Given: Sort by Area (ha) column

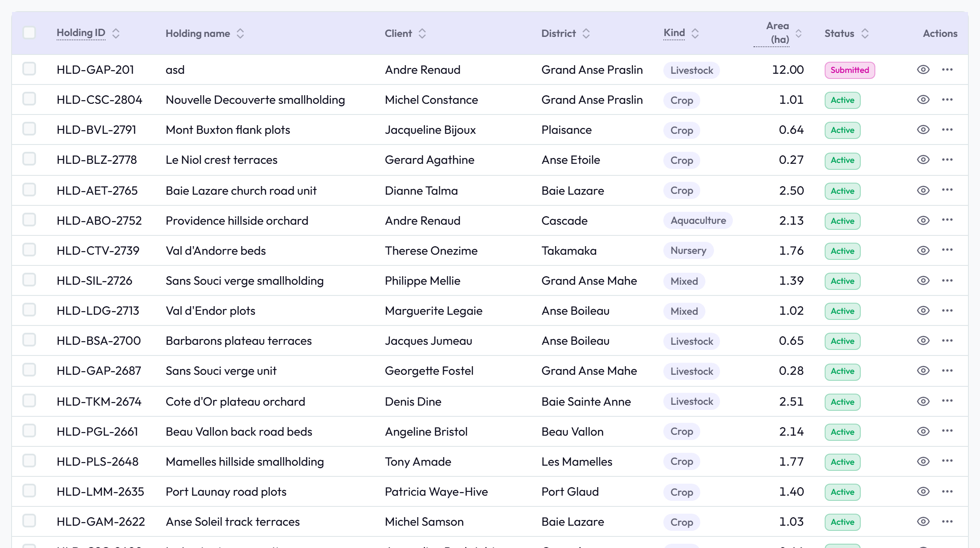Looking at the screenshot, I should pyautogui.click(x=799, y=33).
